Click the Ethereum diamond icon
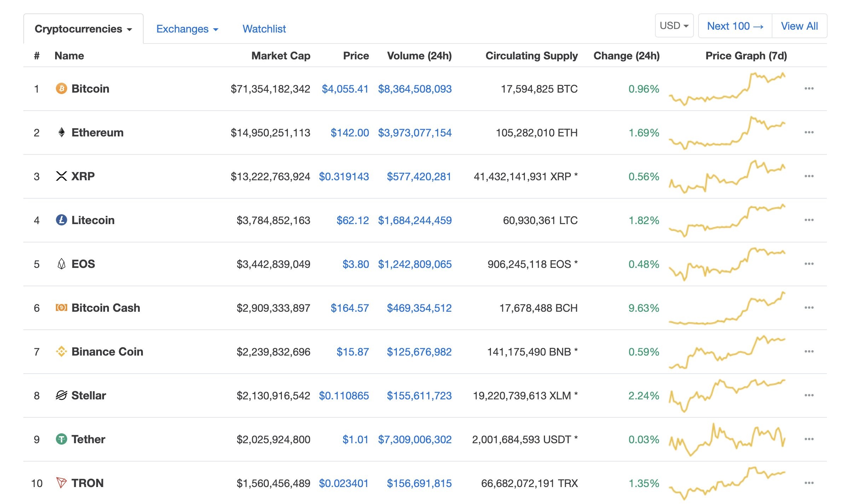The height and width of the screenshot is (504, 858). point(62,132)
